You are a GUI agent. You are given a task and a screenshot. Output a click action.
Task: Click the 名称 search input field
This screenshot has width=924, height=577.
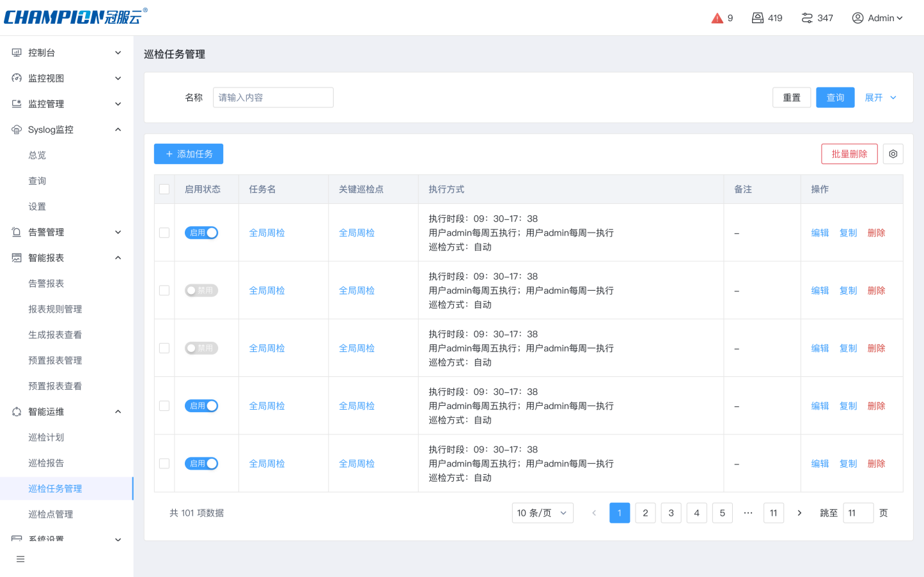pos(273,98)
